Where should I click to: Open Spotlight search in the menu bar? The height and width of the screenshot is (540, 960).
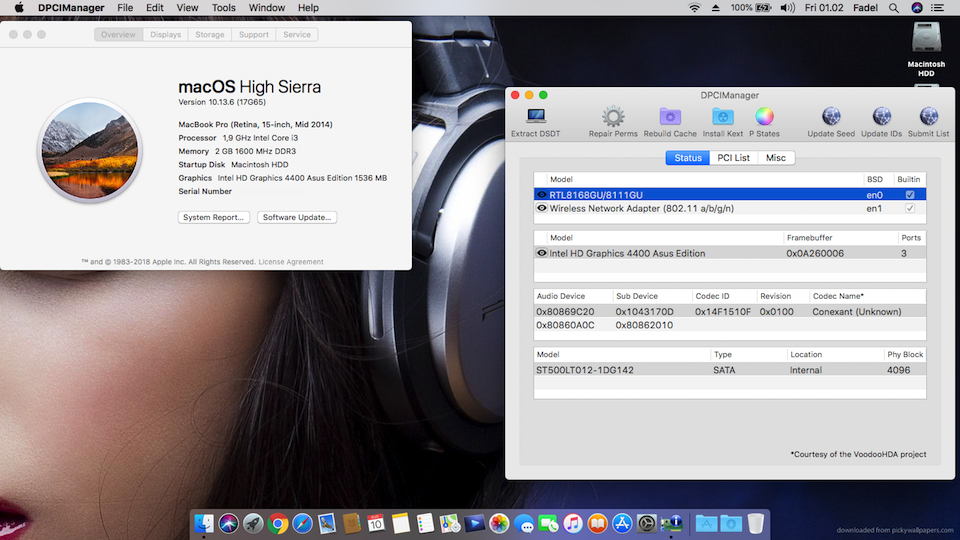tap(894, 8)
